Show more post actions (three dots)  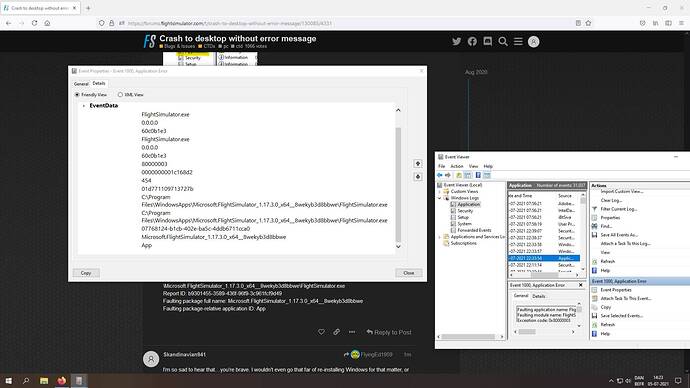(x=352, y=332)
